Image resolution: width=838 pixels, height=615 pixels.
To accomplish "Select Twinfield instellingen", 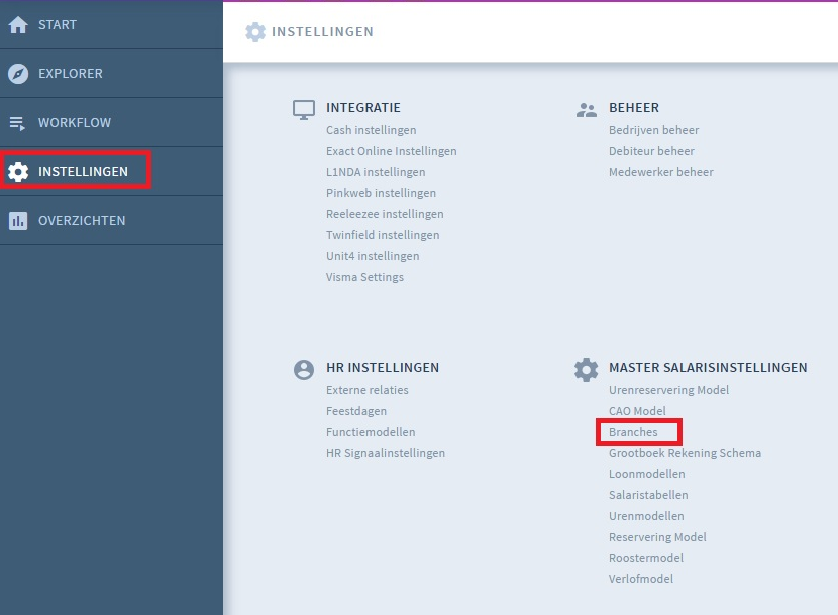I will (x=382, y=235).
